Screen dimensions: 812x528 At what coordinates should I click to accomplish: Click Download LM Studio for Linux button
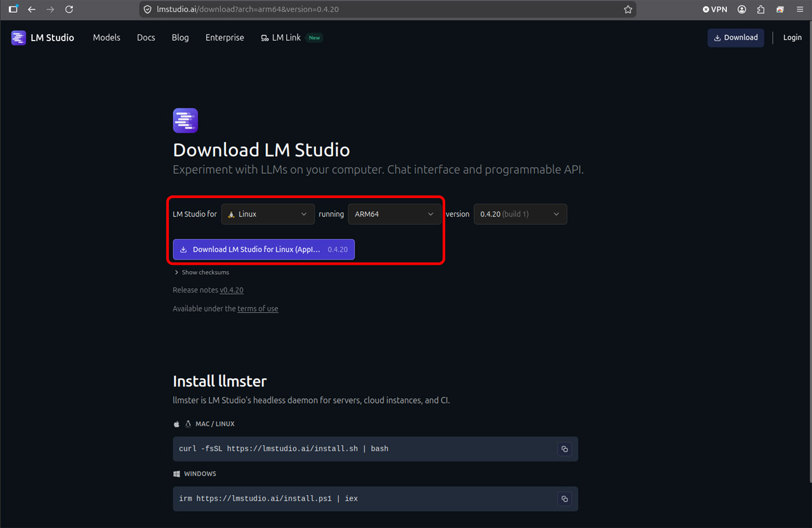click(264, 249)
